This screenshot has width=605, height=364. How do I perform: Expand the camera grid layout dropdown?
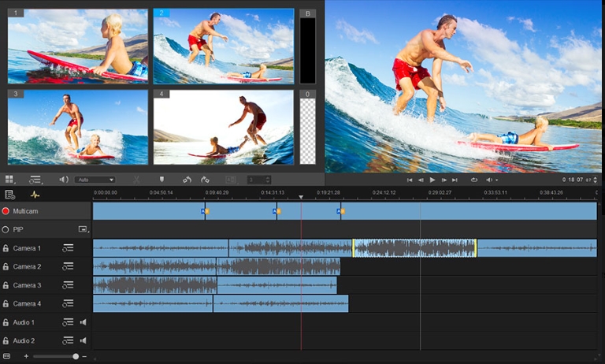(10, 180)
